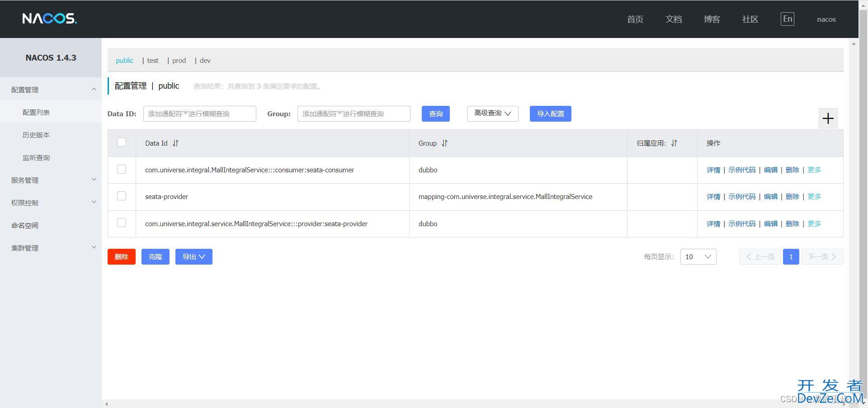Click the NACOS logo
Viewport: 868px width, 408px height.
click(x=50, y=19)
